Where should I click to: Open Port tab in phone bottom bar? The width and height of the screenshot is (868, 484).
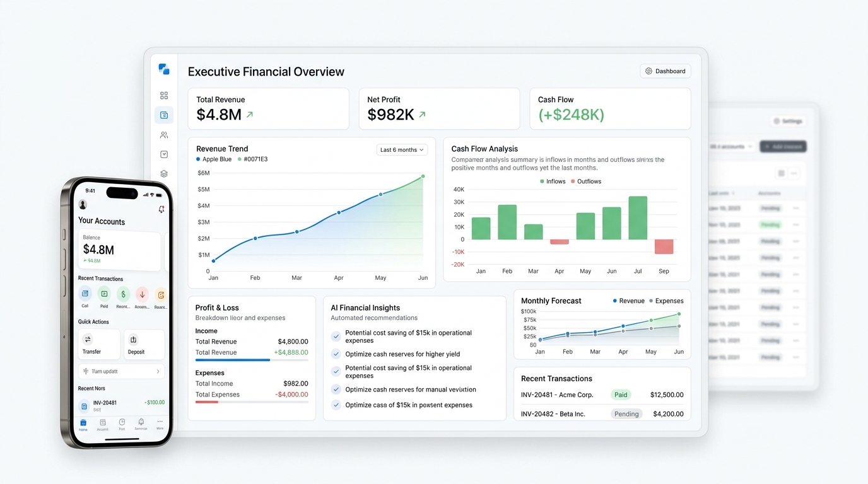[122, 425]
